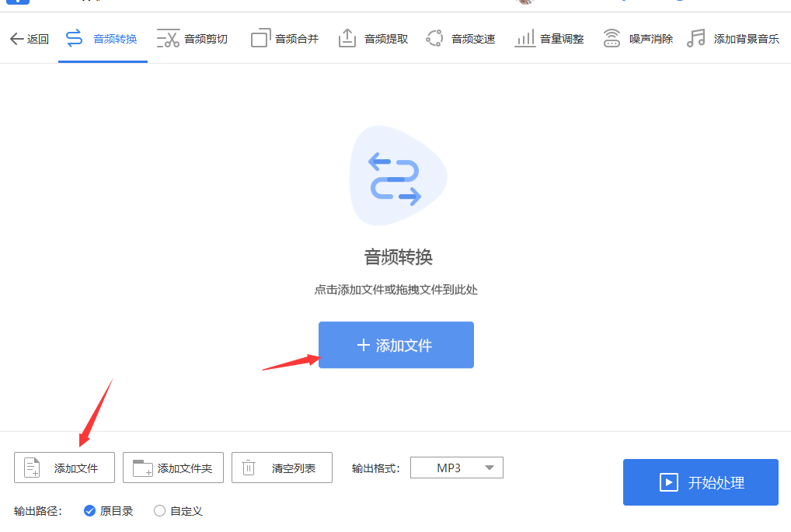791x532 pixels.
Task: Click the text 点击添加文件或拖拽文件到此处
Action: coord(396,290)
